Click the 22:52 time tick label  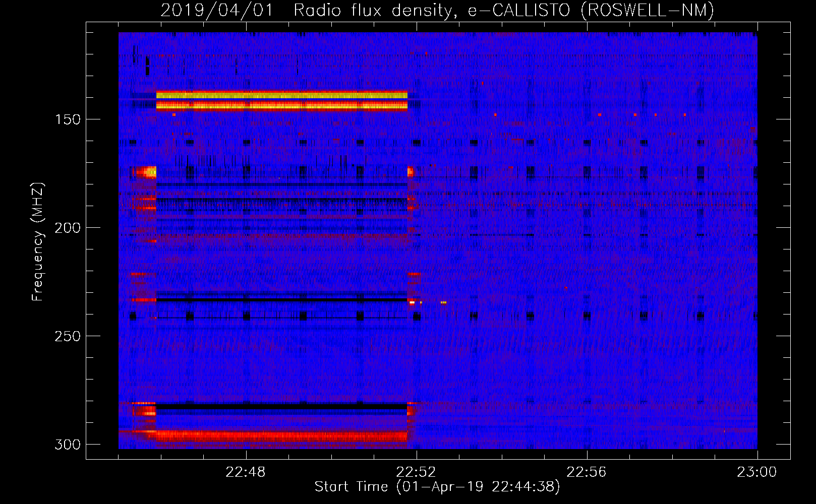[x=416, y=472]
